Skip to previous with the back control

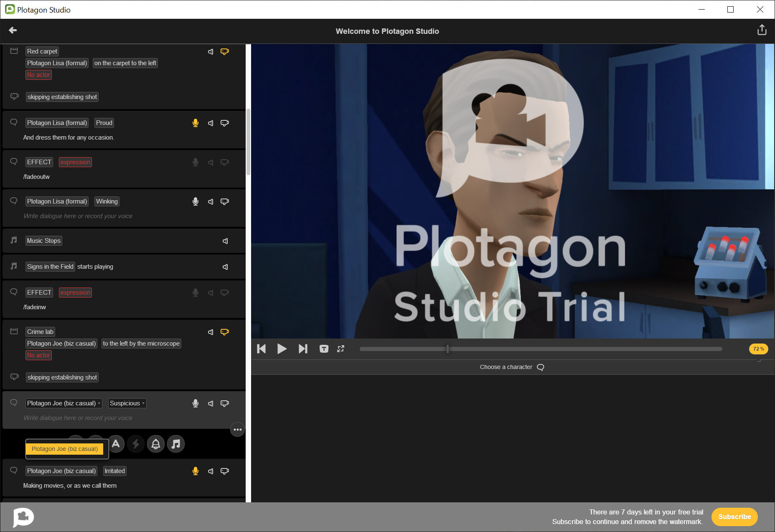click(262, 349)
